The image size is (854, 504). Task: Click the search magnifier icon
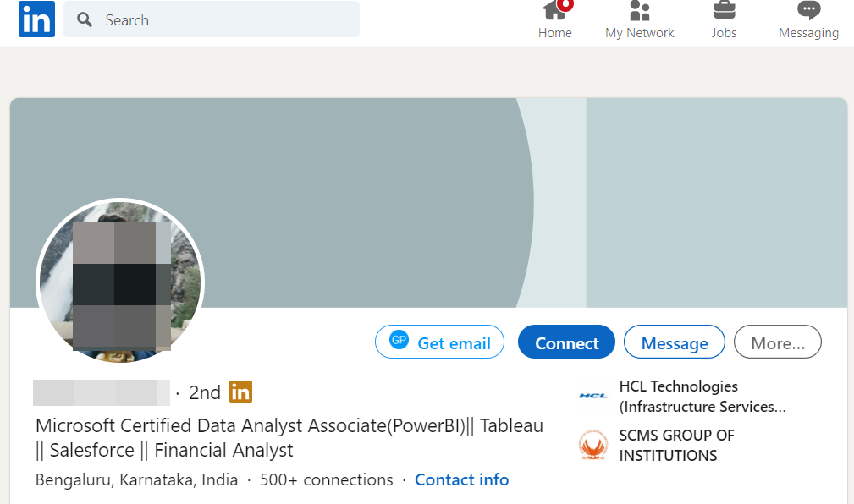coord(85,20)
